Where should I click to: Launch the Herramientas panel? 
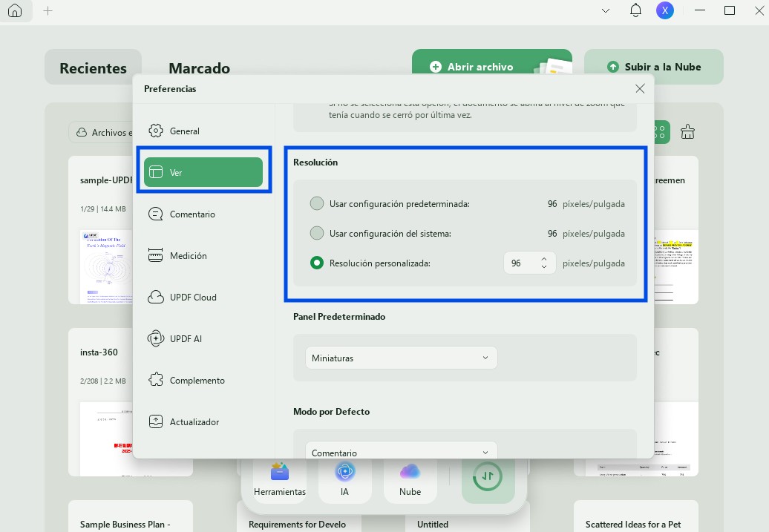pos(279,475)
